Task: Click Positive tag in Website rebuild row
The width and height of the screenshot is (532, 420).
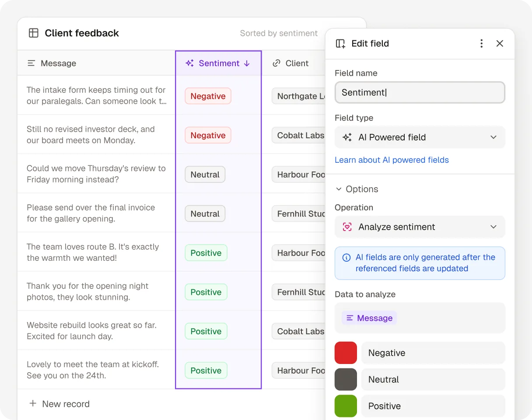Action: coord(206,331)
